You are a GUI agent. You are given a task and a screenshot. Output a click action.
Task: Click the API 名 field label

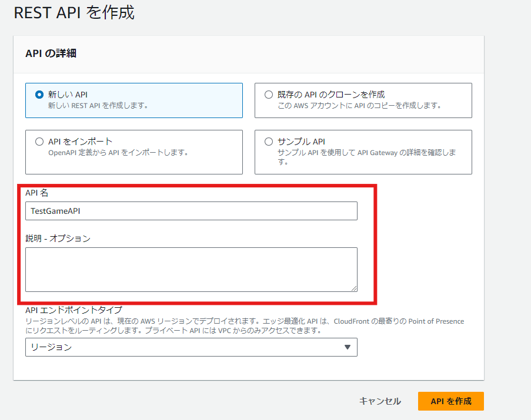pos(36,193)
